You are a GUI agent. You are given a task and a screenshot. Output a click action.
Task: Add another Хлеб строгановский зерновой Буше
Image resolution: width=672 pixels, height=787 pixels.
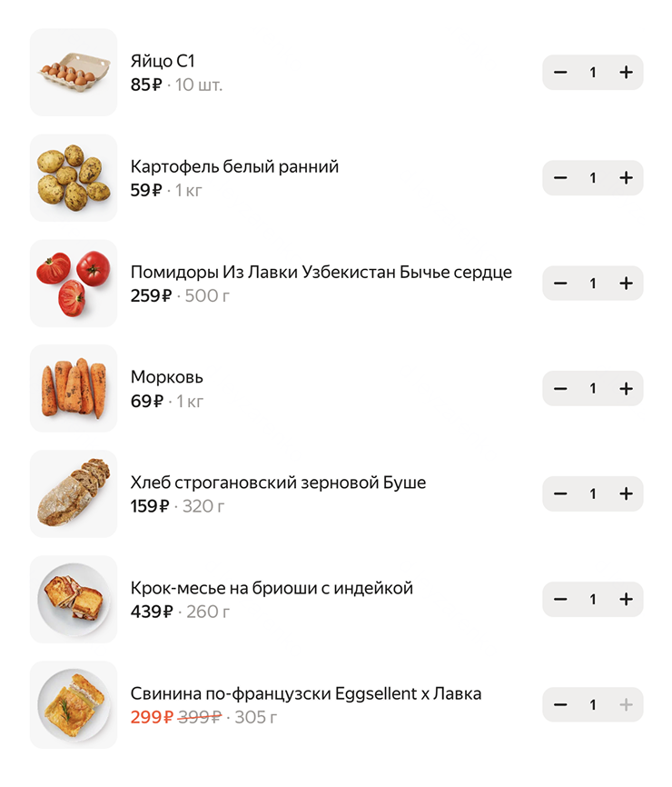pyautogui.click(x=626, y=494)
